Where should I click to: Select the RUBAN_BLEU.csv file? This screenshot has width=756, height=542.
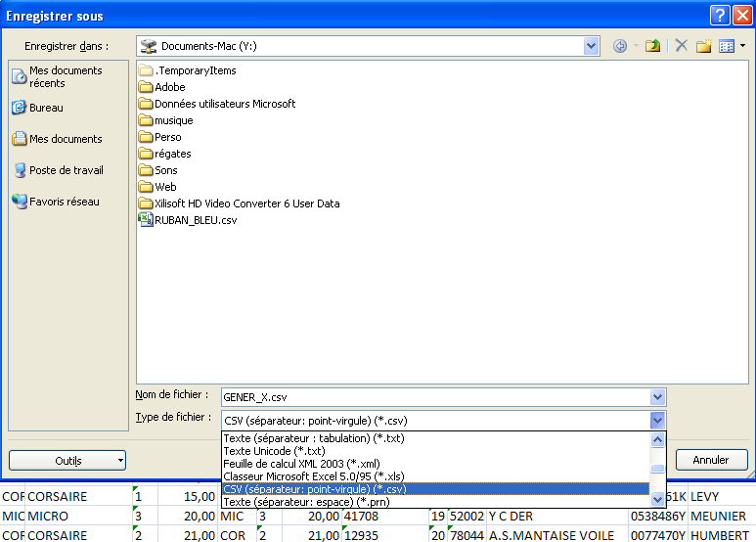click(188, 220)
